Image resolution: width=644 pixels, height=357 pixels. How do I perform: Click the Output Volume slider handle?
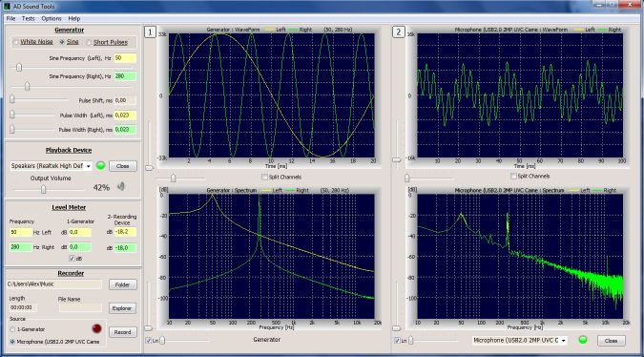tap(44, 189)
